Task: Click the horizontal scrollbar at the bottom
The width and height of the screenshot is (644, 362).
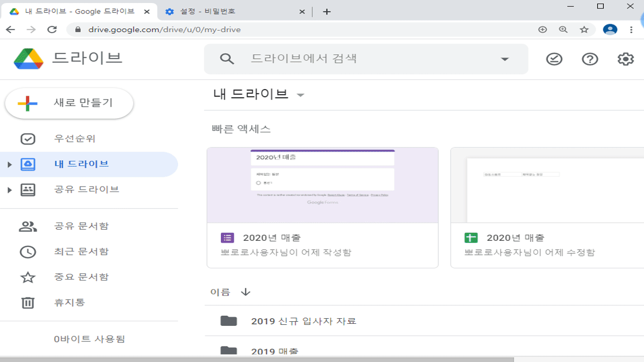Action: pos(257,359)
